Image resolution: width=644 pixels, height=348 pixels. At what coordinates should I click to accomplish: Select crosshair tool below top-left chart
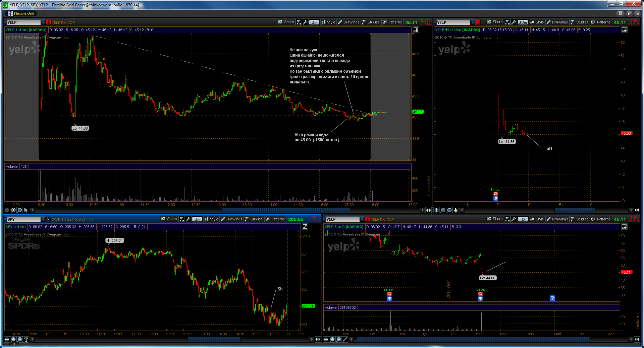[7, 210]
